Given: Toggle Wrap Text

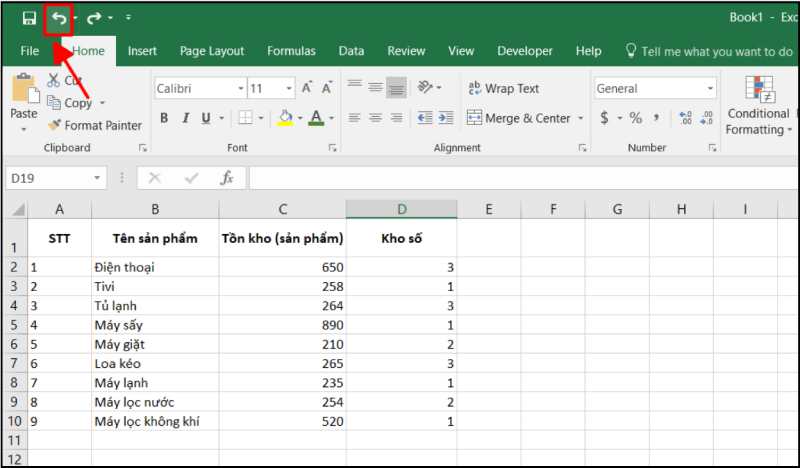Looking at the screenshot, I should point(504,88).
